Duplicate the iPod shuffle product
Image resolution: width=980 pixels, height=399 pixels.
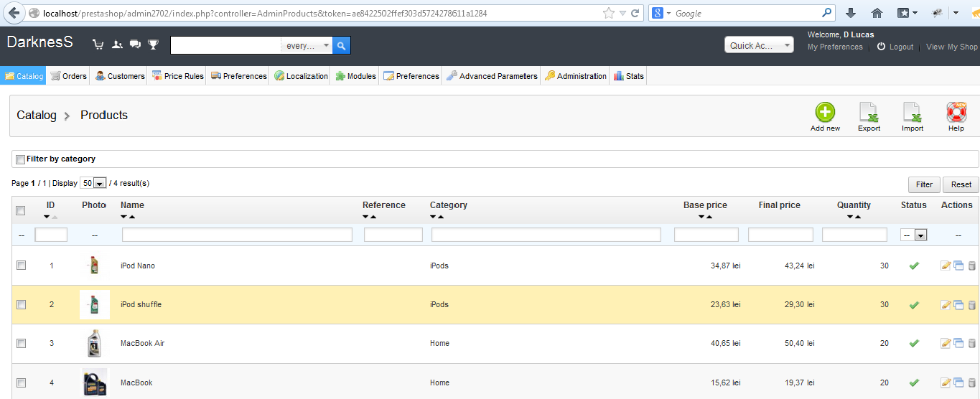958,304
